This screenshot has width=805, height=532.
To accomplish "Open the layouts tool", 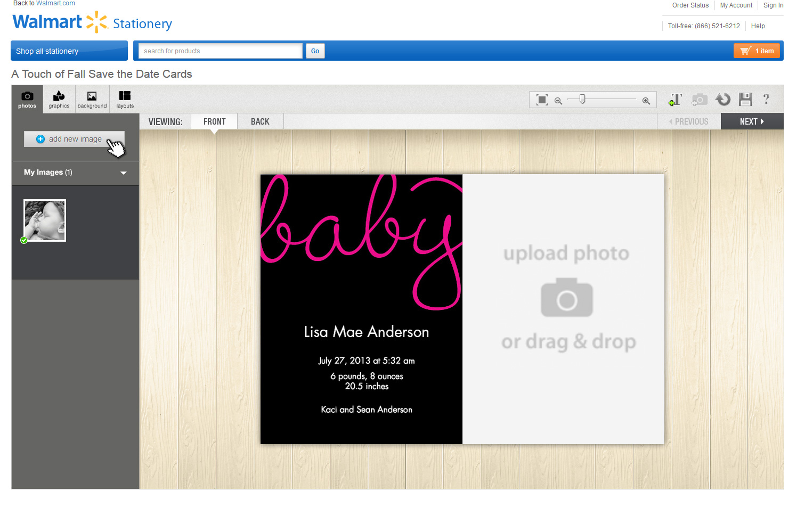I will tap(125, 99).
